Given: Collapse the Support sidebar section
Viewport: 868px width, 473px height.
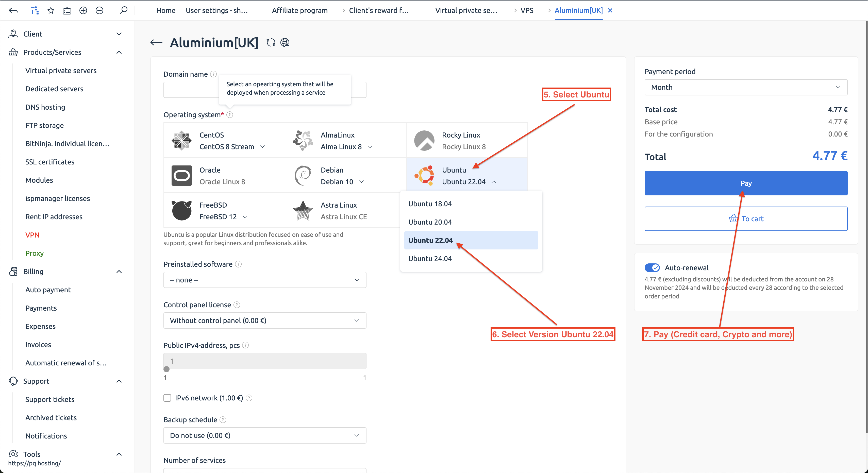Looking at the screenshot, I should (x=119, y=381).
